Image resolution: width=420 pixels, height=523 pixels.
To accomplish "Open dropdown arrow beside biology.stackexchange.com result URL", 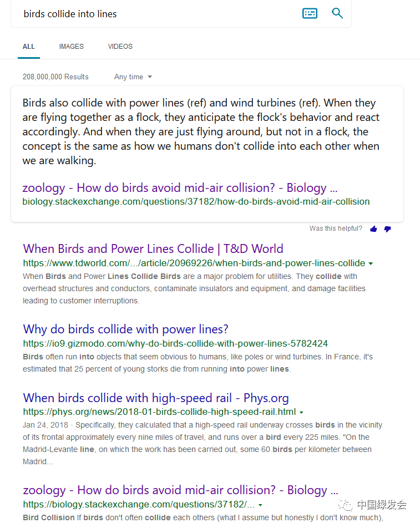I will (260, 505).
